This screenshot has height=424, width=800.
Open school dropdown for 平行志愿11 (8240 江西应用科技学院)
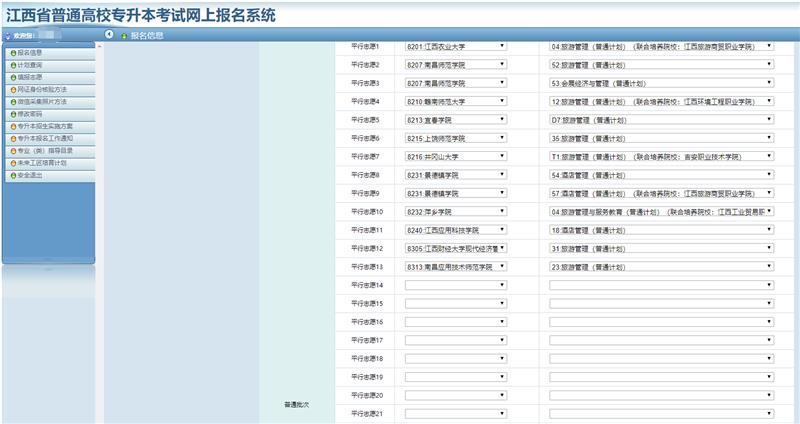click(x=456, y=230)
